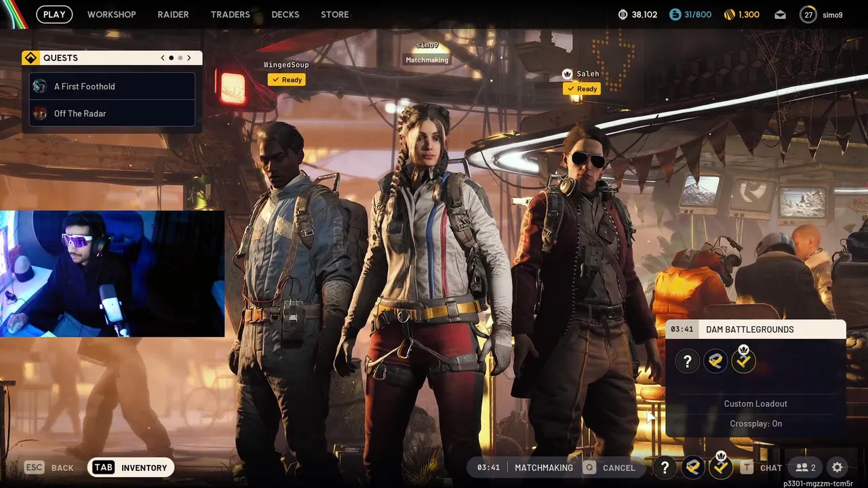Image resolution: width=868 pixels, height=488 pixels.
Task: Click the A First Foothold quest icon
Action: point(40,86)
